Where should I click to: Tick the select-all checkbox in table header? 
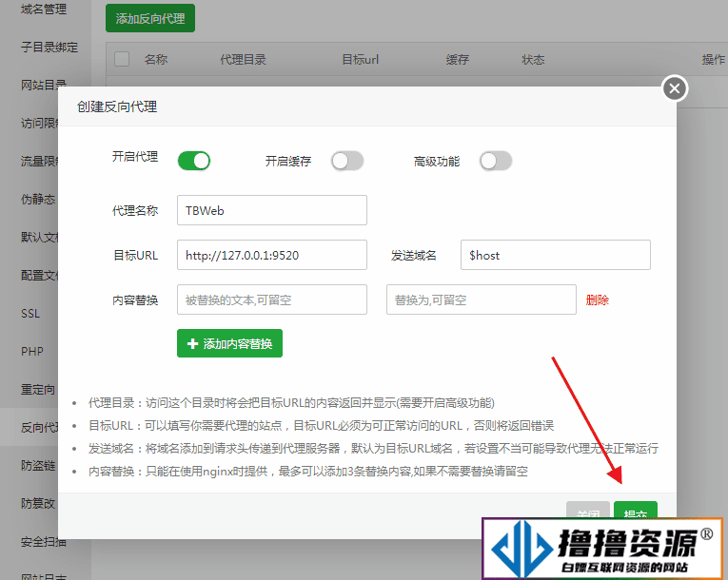pyautogui.click(x=122, y=59)
